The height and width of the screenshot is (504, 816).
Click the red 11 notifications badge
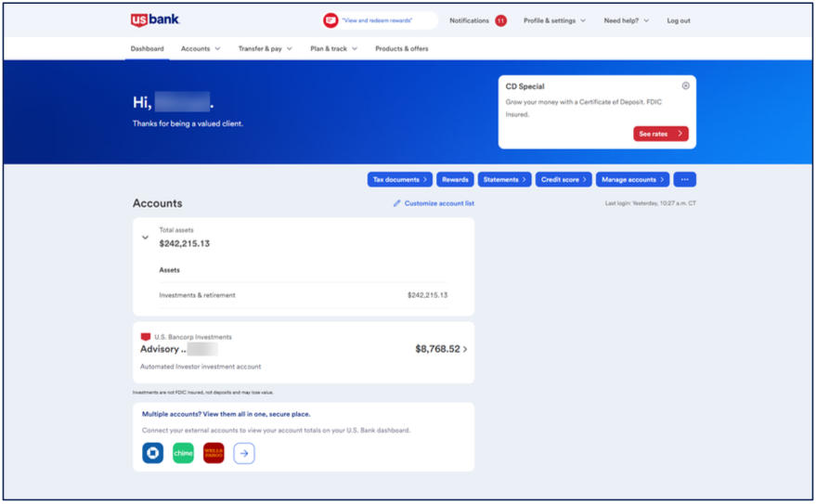pos(500,20)
